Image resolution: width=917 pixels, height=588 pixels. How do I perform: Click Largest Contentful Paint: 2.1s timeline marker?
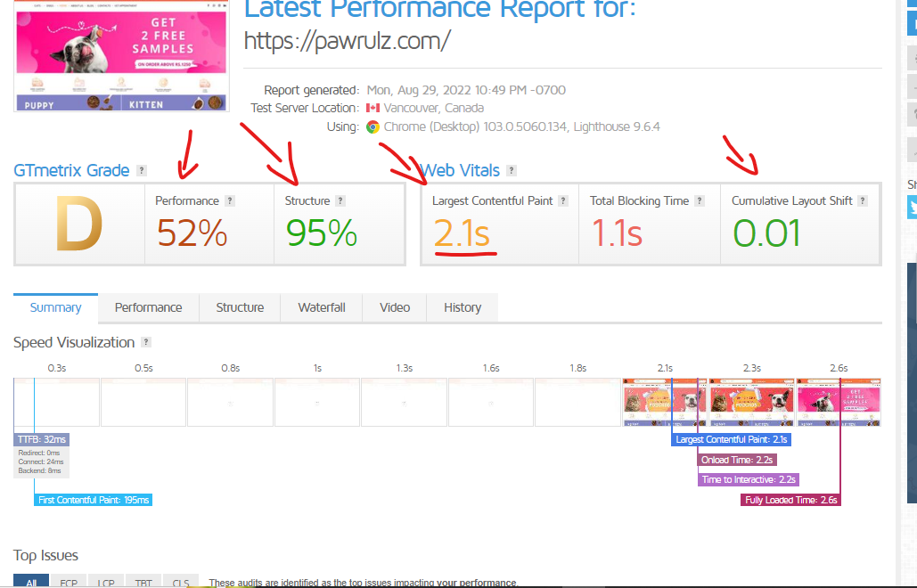pos(731,439)
